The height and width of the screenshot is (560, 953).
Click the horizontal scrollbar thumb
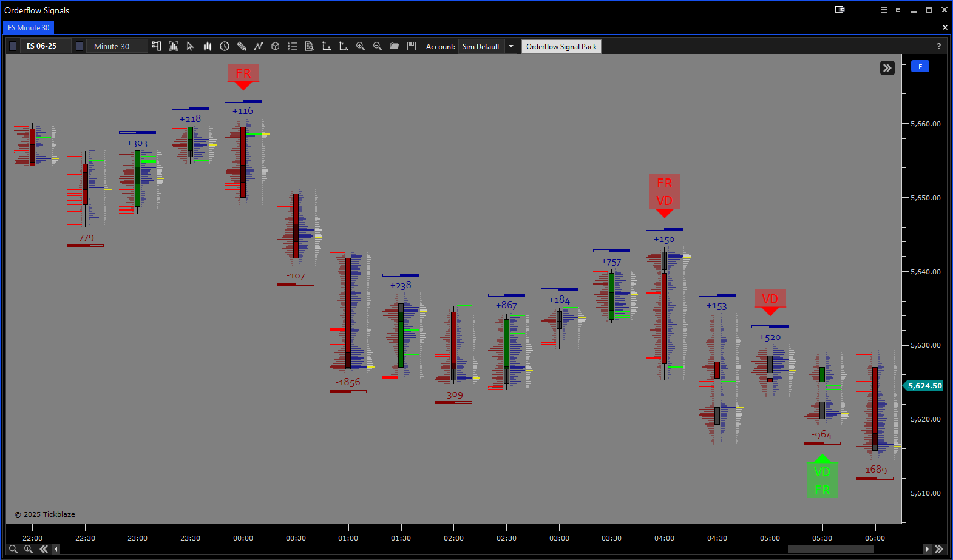[x=830, y=549]
